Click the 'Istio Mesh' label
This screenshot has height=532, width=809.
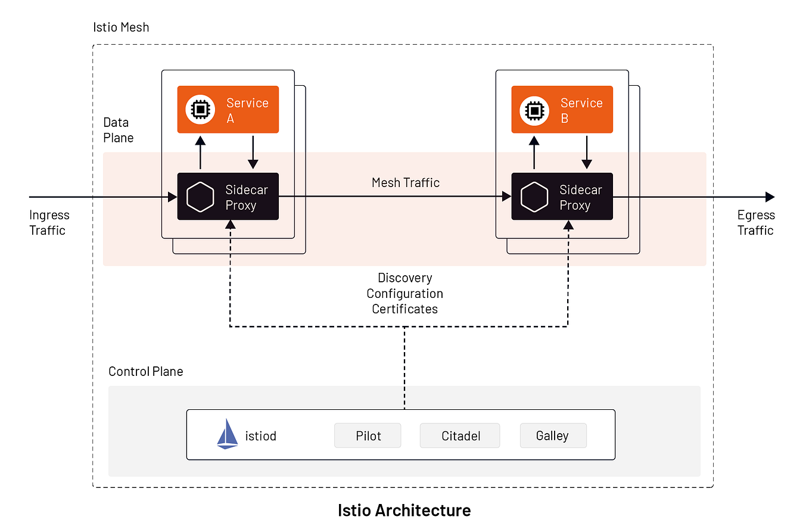(x=121, y=27)
